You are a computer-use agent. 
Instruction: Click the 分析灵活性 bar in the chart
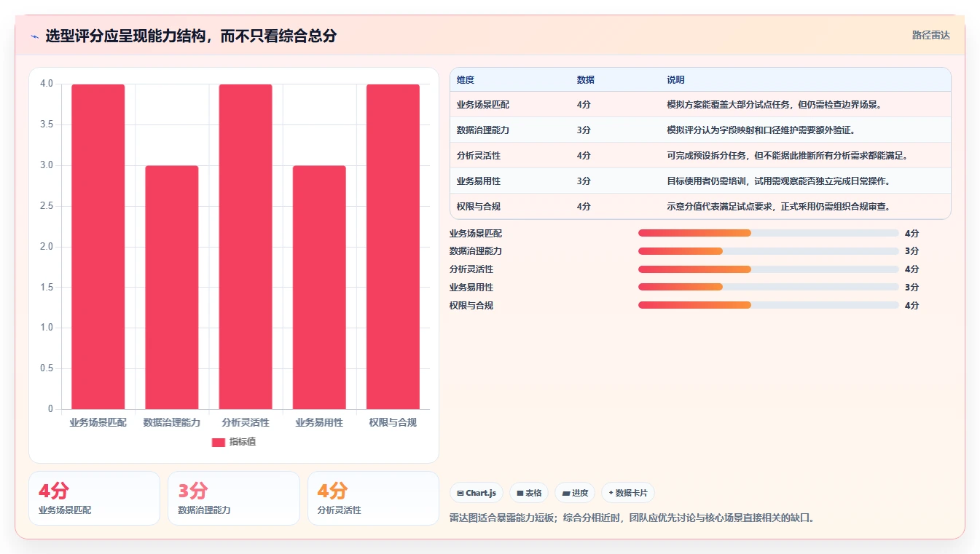click(x=246, y=247)
